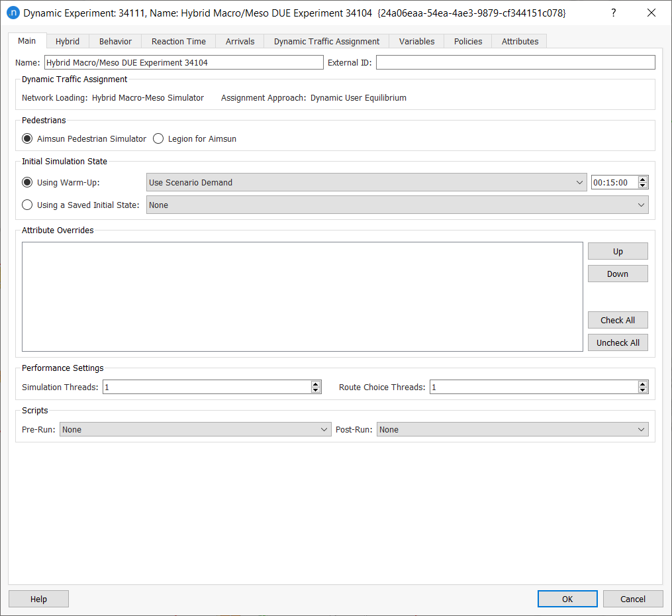Open the Use Scenario Demand dropdown
The image size is (672, 616).
(x=366, y=183)
